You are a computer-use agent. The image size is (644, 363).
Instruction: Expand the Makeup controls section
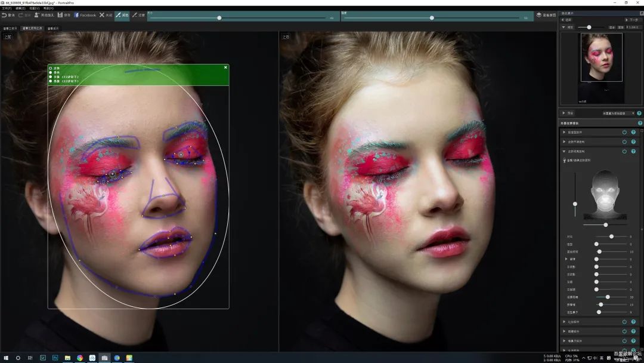pos(564,322)
